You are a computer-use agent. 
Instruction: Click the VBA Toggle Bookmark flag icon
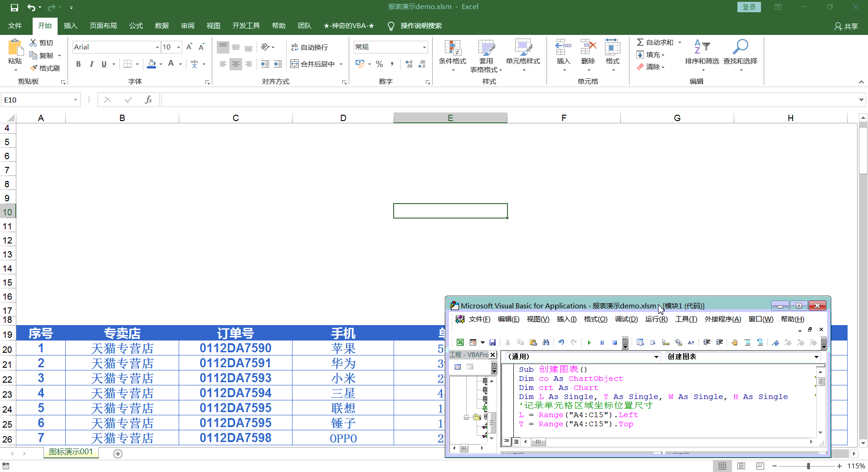[x=775, y=342]
